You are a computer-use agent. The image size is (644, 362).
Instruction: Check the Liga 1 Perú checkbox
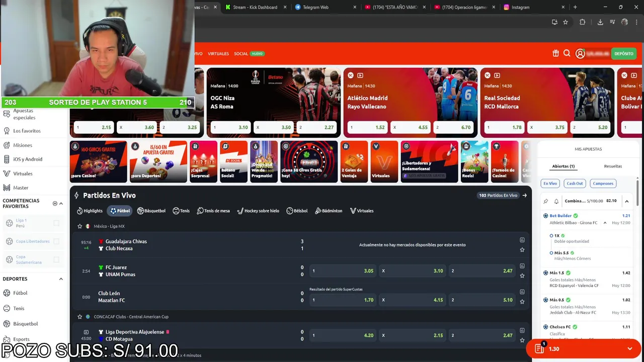point(56,223)
